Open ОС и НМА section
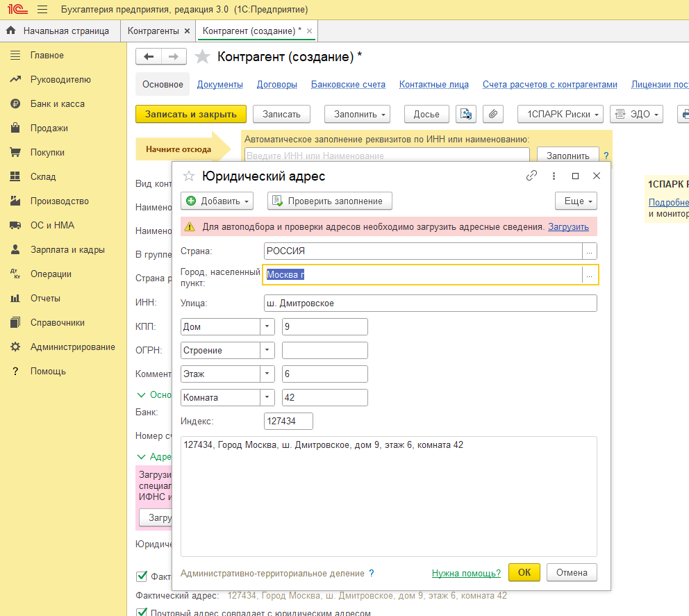Viewport: 689px width, 616px height. click(x=52, y=226)
